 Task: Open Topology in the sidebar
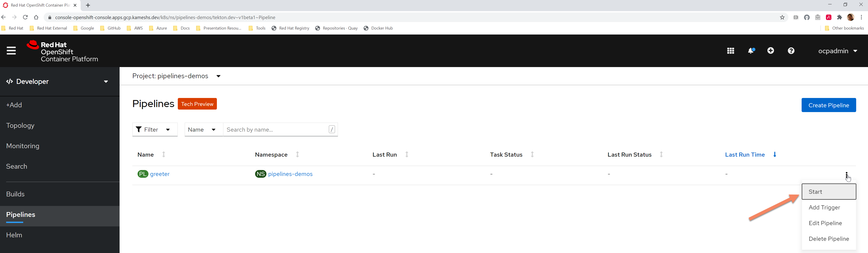pos(60,125)
